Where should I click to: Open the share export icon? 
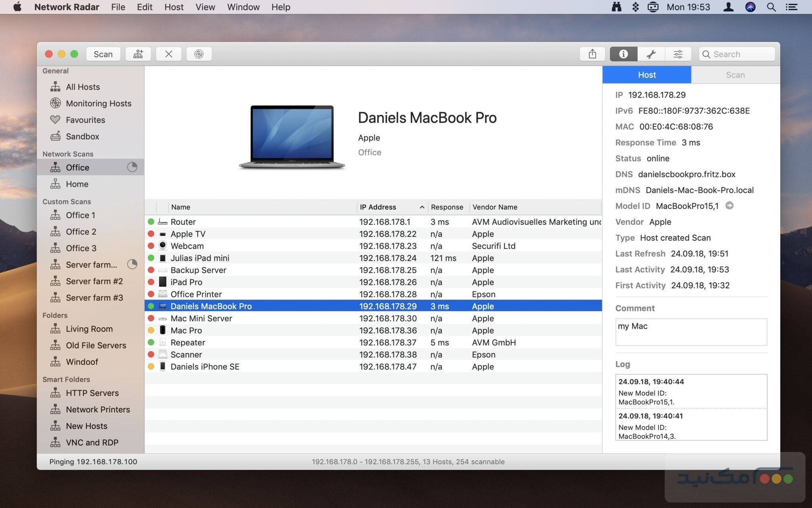(592, 54)
